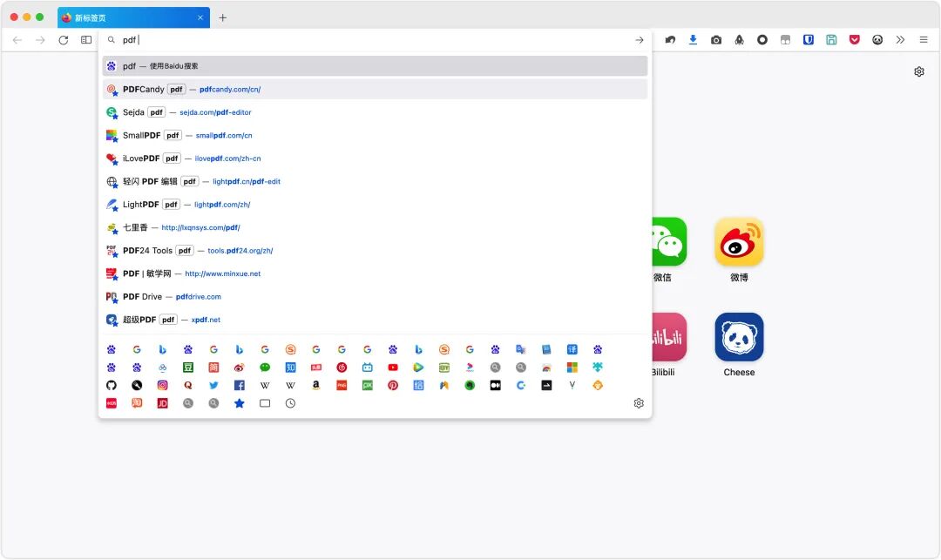Viewport: 941px width, 560px height.
Task: Search open tabs with the rectangle icon
Action: point(265,403)
